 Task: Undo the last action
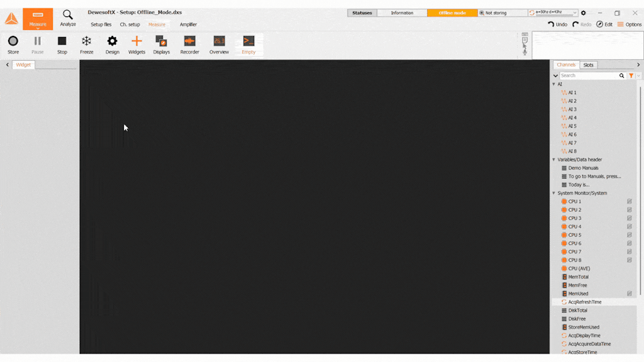click(x=557, y=25)
